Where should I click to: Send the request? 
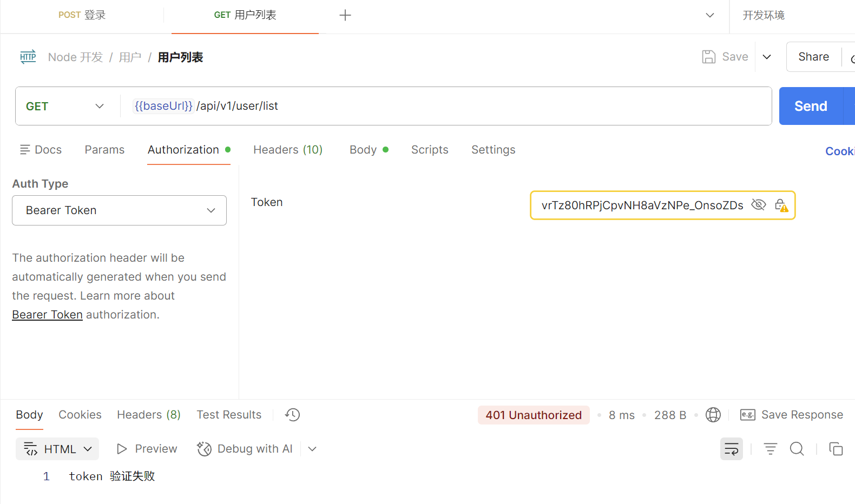point(811,106)
